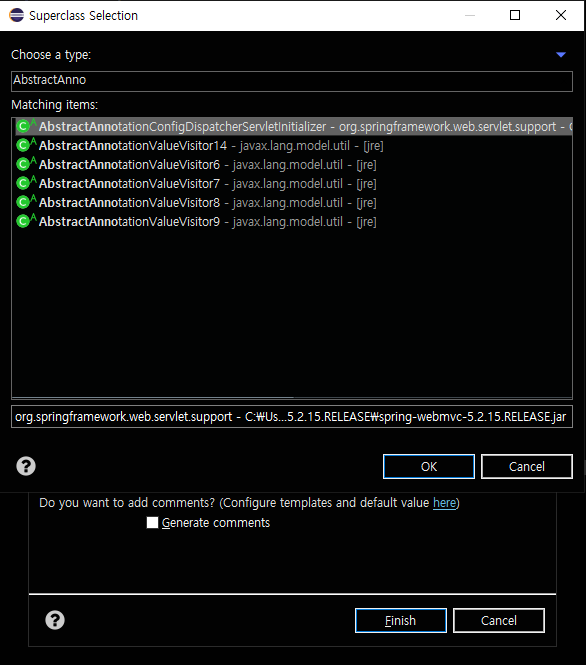This screenshot has height=665, width=586.
Task: Cancel the New Class wizard
Action: click(499, 620)
